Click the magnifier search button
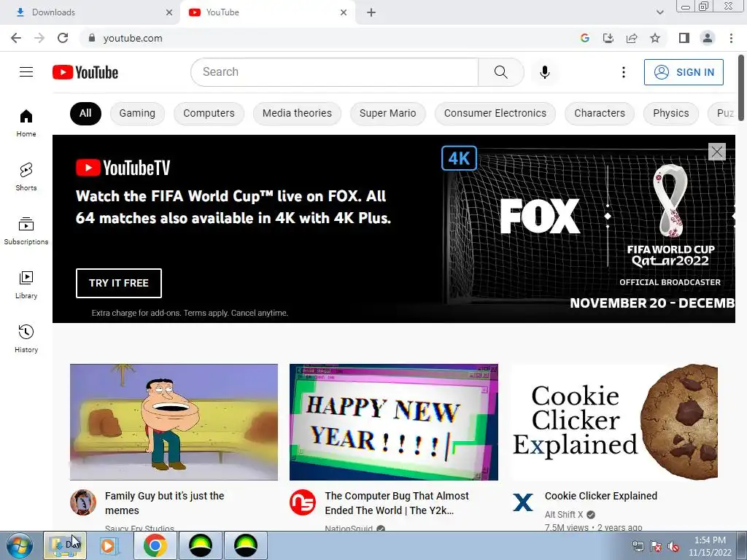The width and height of the screenshot is (747, 560). point(500,72)
